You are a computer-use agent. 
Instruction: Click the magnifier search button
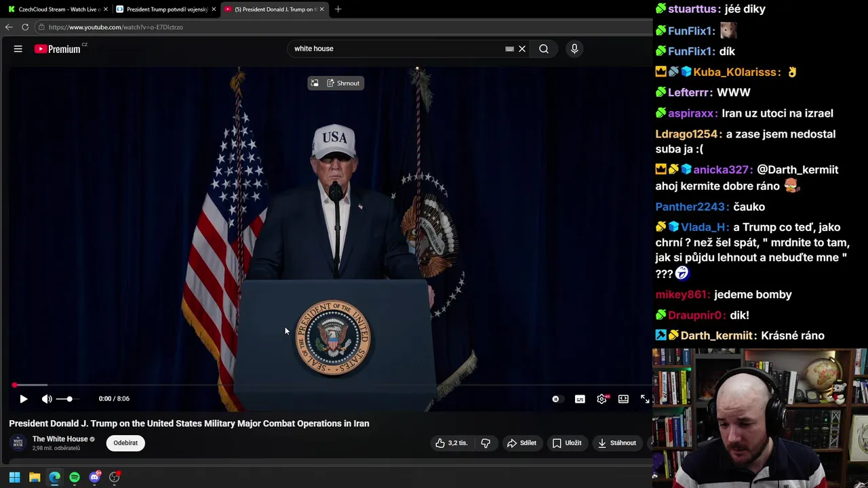click(x=544, y=49)
